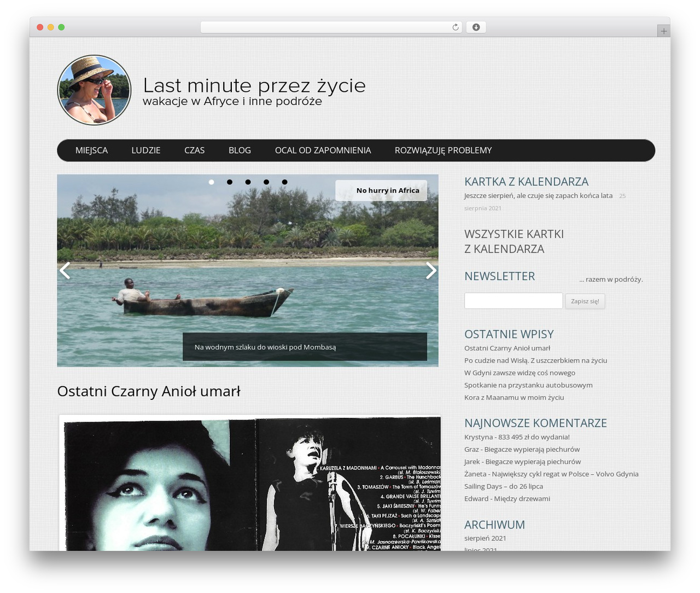Focus the newsletter email input field
The height and width of the screenshot is (593, 700).
514,301
